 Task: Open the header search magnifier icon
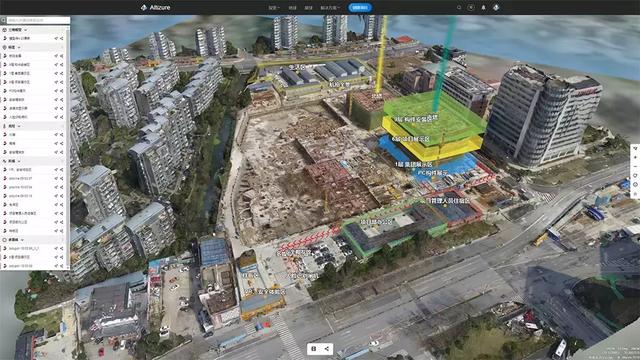(459, 7)
